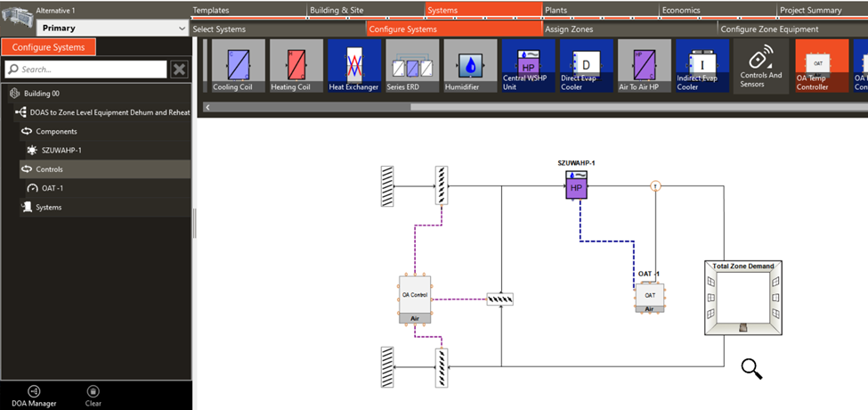Click the Clear button
Screen dimensions: 868x410
click(x=93, y=396)
